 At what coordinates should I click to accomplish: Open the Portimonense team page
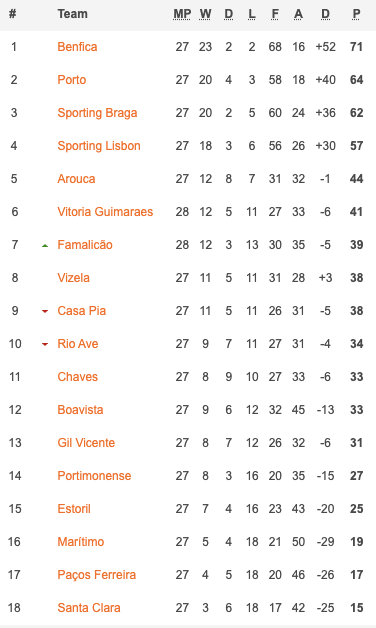(x=94, y=475)
